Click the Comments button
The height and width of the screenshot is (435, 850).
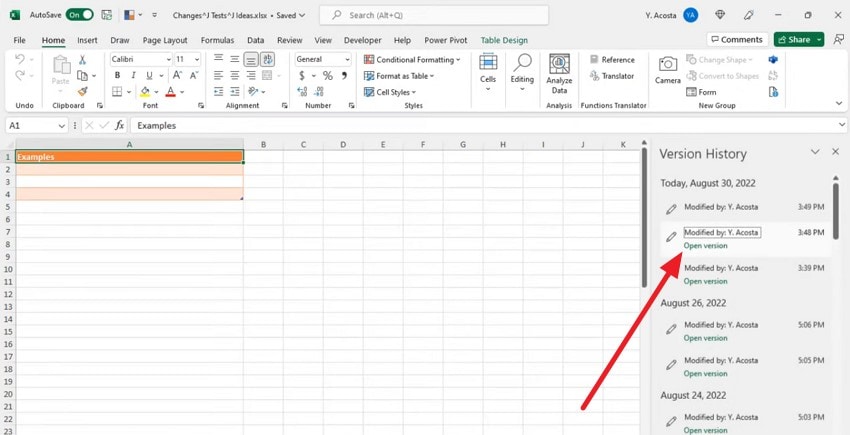tap(737, 40)
